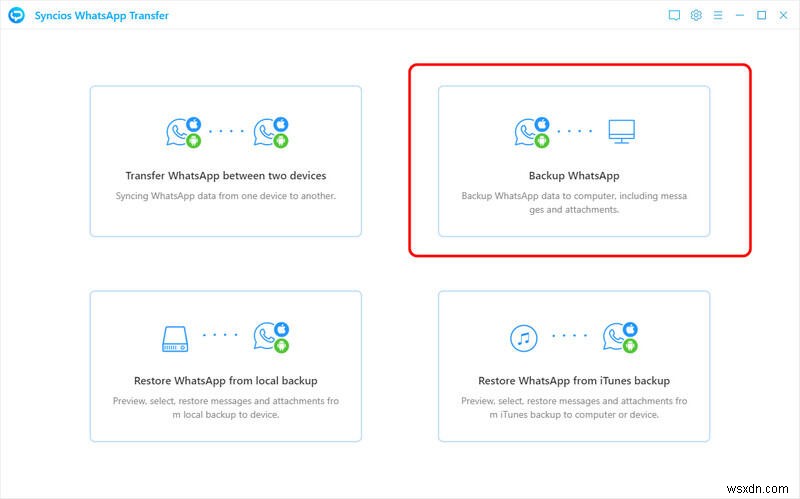
Task: Click the source WhatsApp device icon in Transfer card
Action: point(184,133)
